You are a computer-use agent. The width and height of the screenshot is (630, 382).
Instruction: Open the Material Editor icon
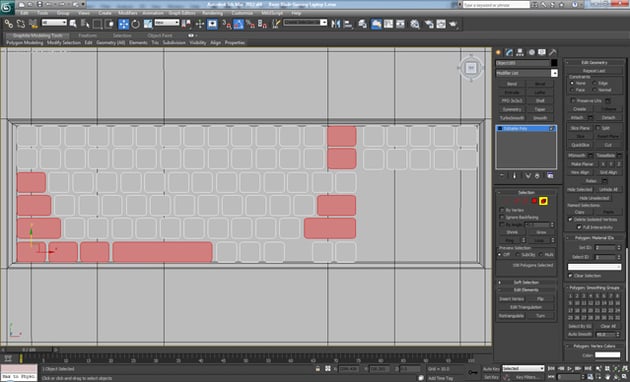pyautogui.click(x=415, y=24)
